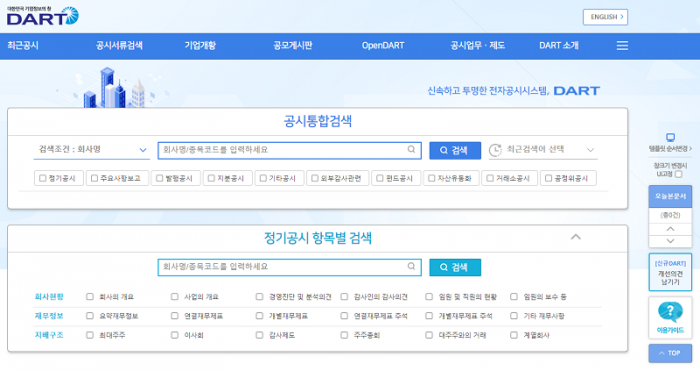Check the 거래소공시 checkbox
The image size is (700, 371).
pyautogui.click(x=490, y=178)
